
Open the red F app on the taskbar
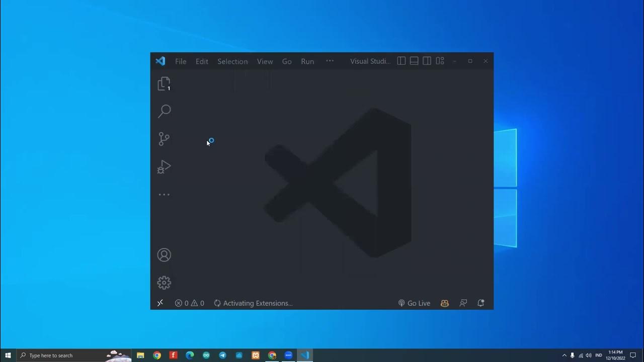(x=174, y=355)
